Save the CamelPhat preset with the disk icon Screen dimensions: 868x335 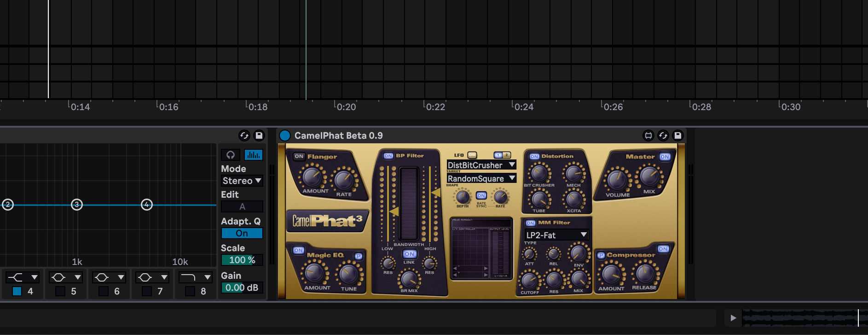(x=677, y=135)
